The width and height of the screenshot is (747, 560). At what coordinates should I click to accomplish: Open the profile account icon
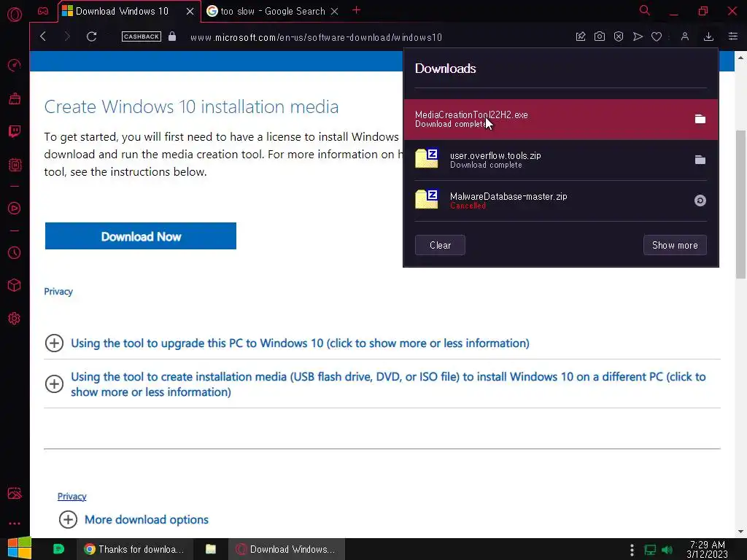click(684, 36)
